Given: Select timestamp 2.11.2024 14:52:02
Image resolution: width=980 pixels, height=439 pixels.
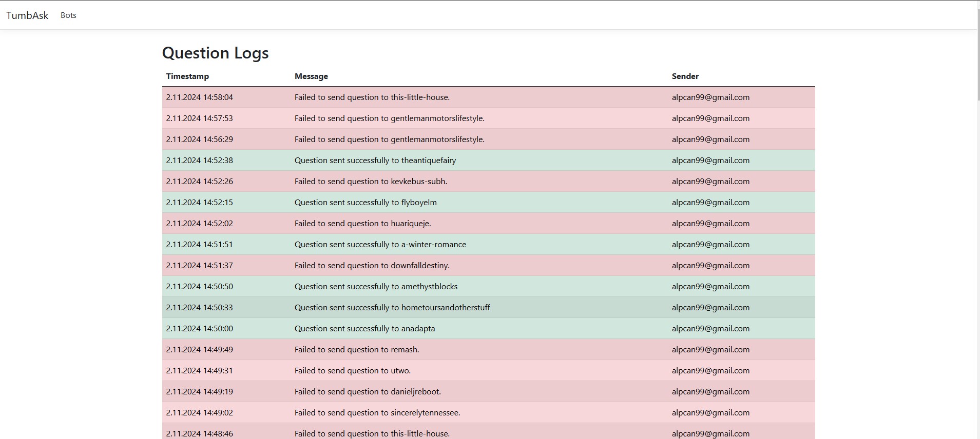Looking at the screenshot, I should click(x=199, y=224).
